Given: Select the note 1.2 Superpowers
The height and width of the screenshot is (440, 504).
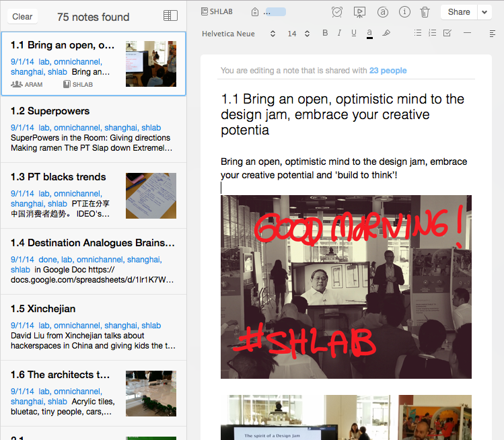Looking at the screenshot, I should point(94,130).
